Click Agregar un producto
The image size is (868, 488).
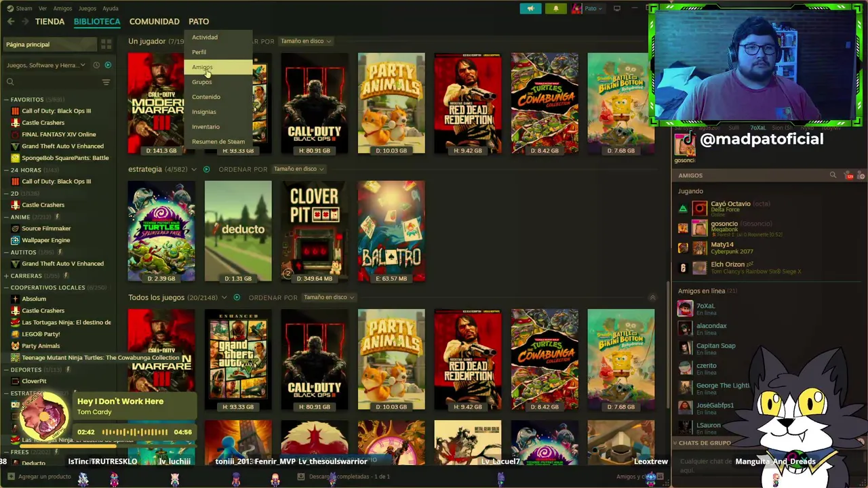tap(39, 476)
